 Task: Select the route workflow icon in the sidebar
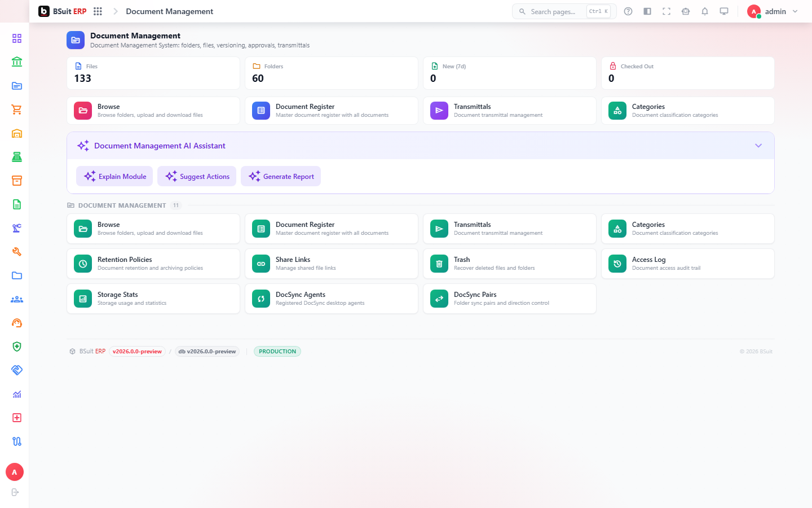17,441
